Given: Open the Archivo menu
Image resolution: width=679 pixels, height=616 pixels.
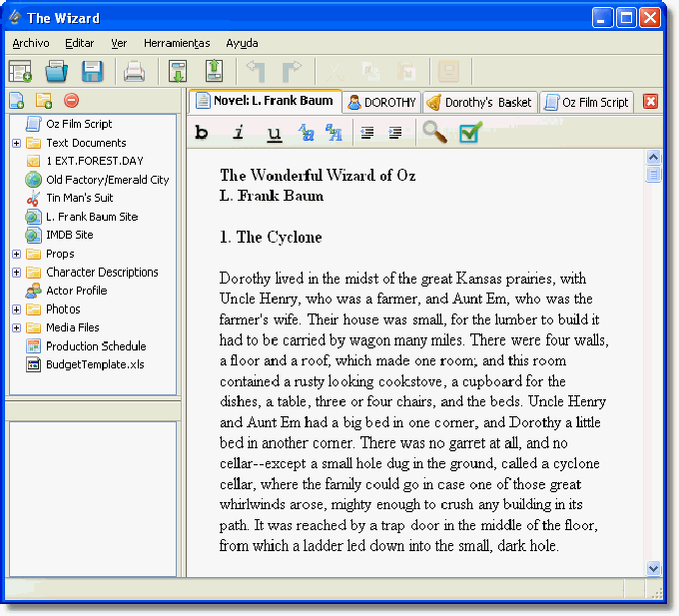Looking at the screenshot, I should pyautogui.click(x=31, y=43).
